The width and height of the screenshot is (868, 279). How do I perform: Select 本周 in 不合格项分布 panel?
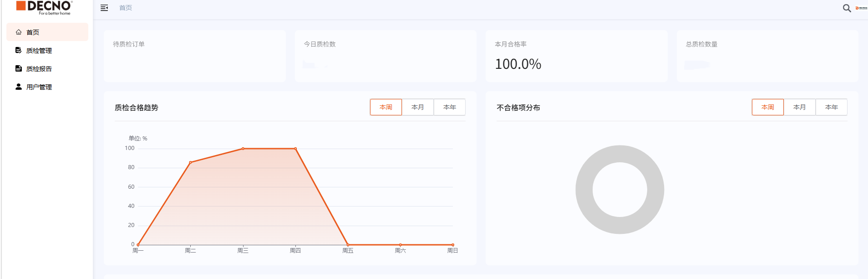pos(767,107)
